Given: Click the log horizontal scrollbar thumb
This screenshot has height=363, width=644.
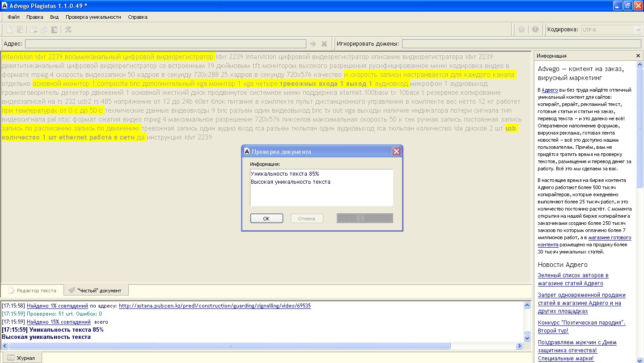Looking at the screenshot, I should pos(229,346).
